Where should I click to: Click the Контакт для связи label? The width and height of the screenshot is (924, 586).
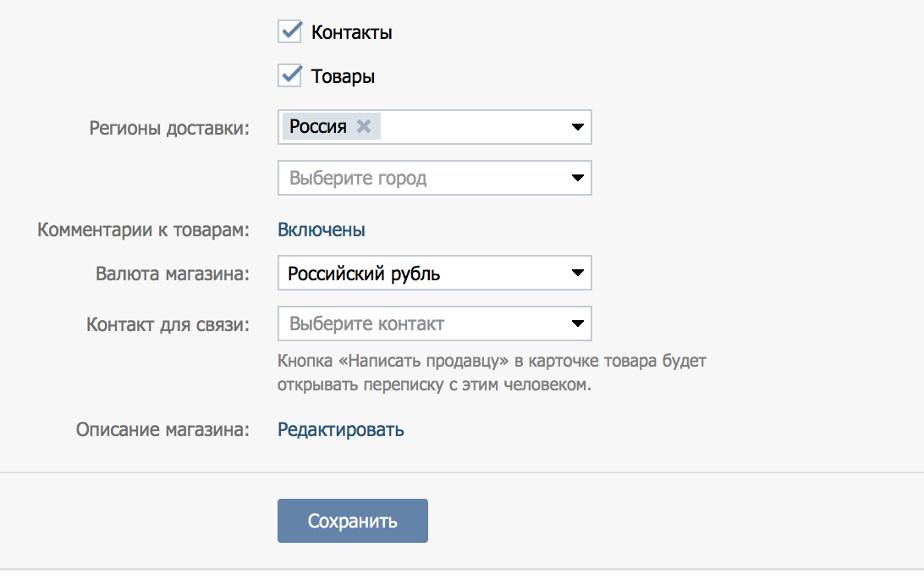click(168, 324)
